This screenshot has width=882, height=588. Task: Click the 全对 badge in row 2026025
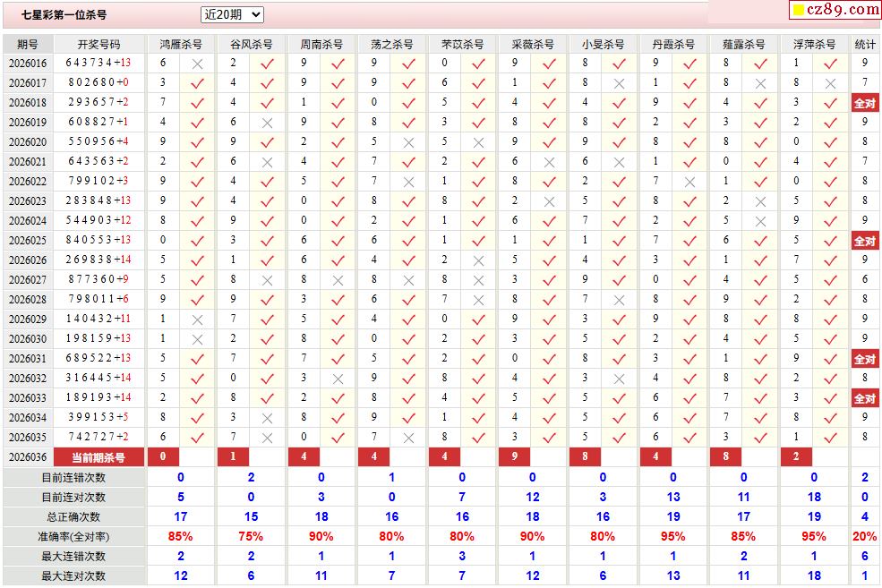click(x=865, y=241)
